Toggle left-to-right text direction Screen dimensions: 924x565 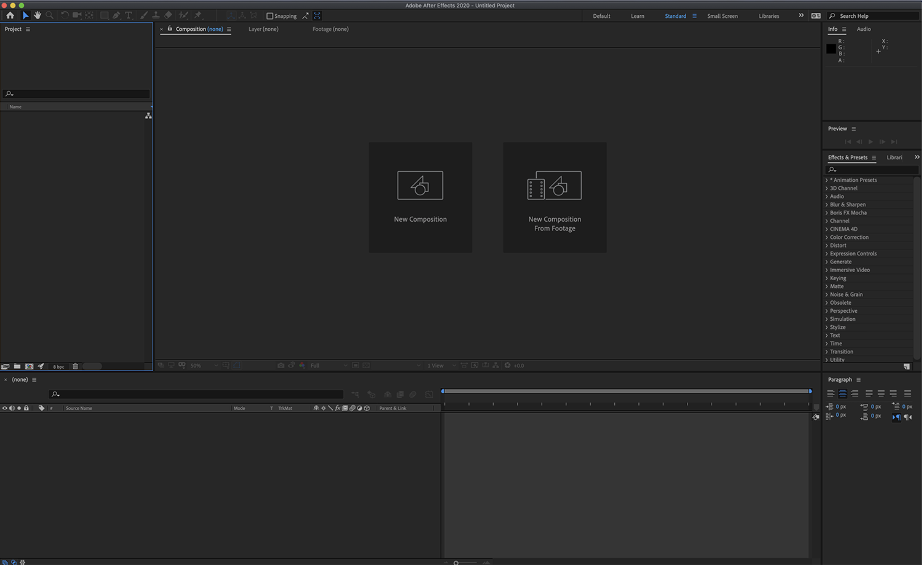click(896, 417)
